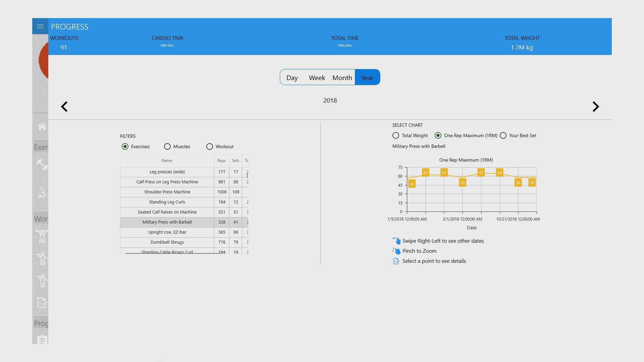Select the Muscles filter radio button
This screenshot has height=362, width=644.
point(167,146)
